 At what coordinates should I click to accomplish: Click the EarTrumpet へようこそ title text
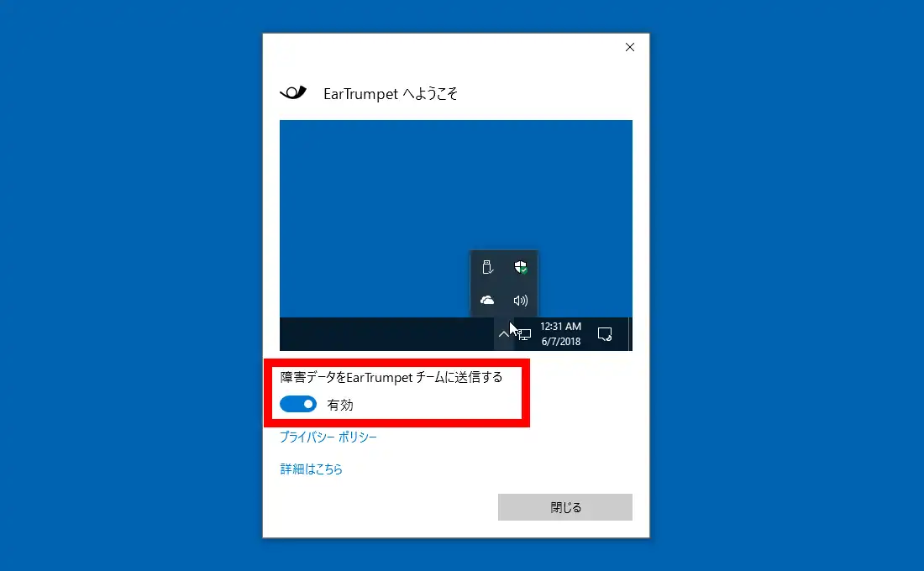click(391, 94)
